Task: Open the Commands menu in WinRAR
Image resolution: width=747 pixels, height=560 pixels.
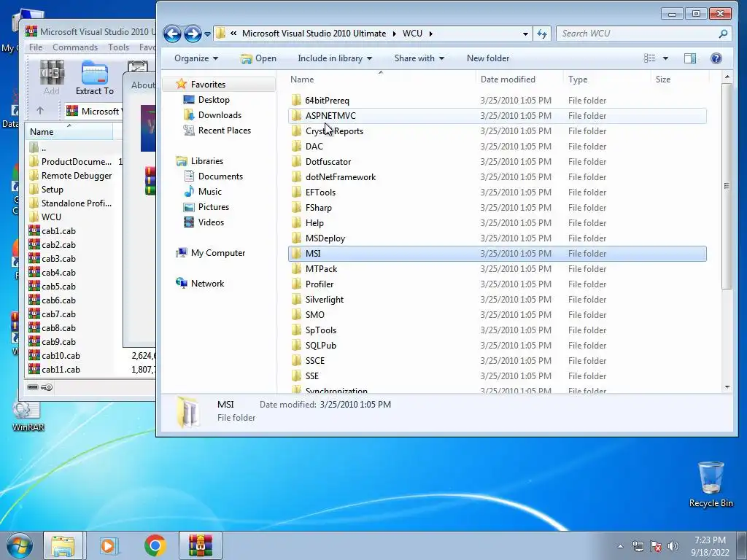Action: pos(75,47)
